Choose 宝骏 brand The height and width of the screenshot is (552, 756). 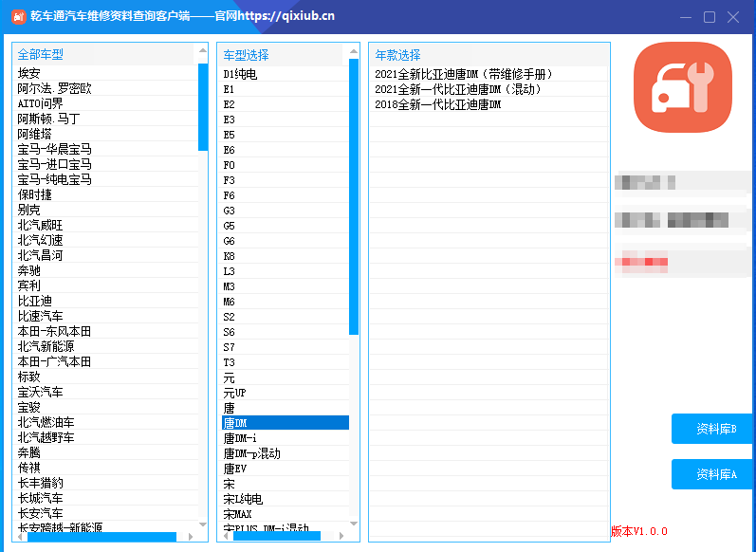[x=105, y=407]
